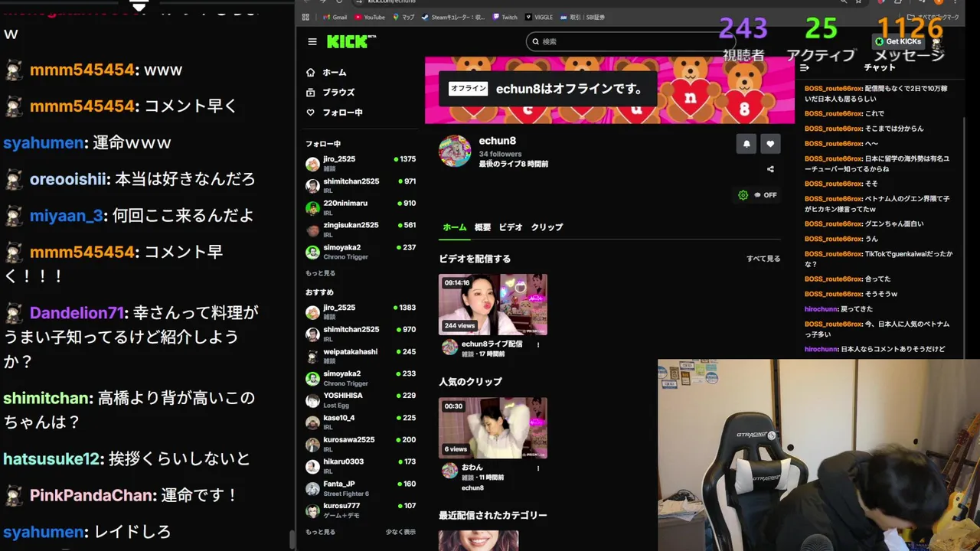Open the Chrome apps grid icon
The height and width of the screenshot is (551, 980).
306,17
